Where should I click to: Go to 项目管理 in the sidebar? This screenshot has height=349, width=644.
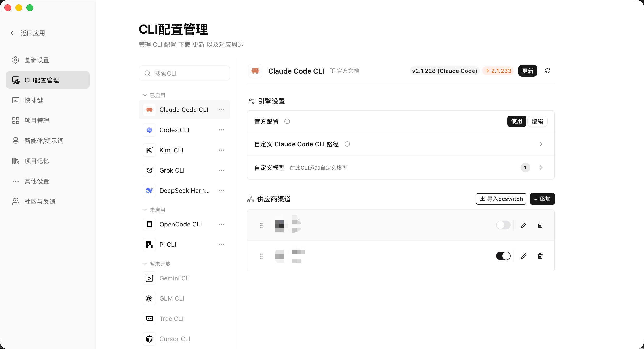tap(48, 121)
